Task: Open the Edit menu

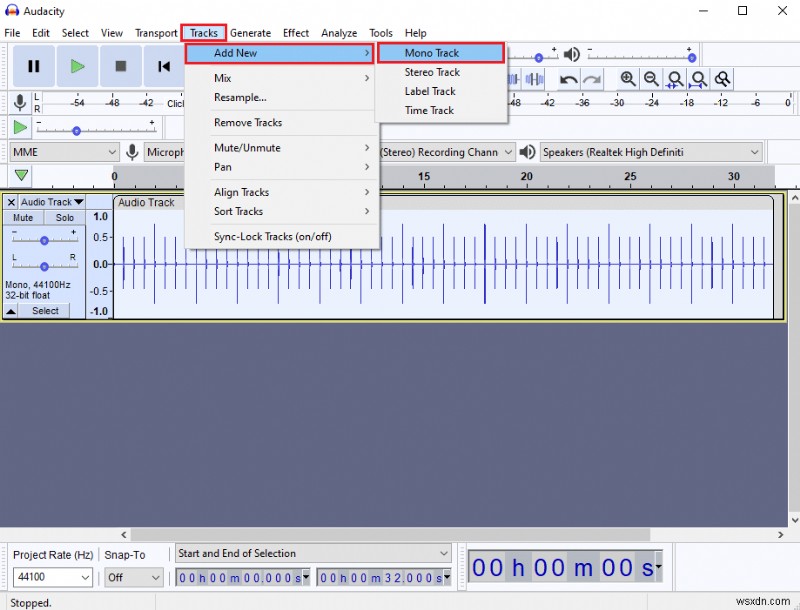Action: click(41, 33)
